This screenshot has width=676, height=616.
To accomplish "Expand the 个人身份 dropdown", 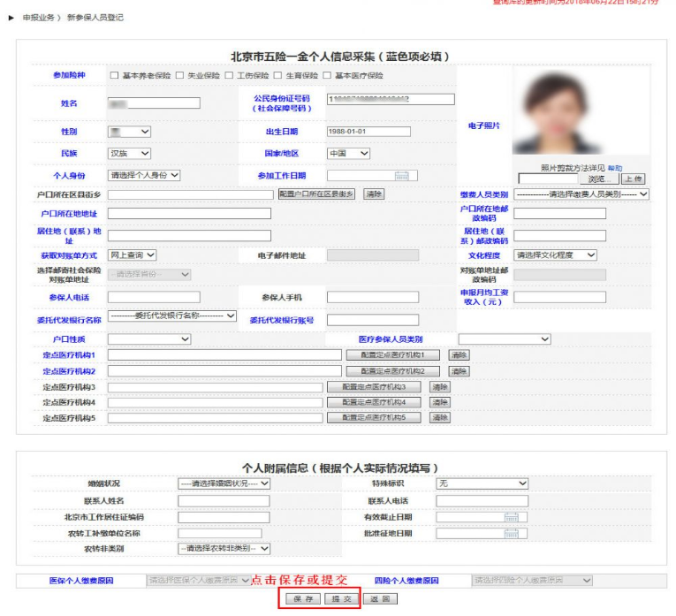I will [144, 176].
